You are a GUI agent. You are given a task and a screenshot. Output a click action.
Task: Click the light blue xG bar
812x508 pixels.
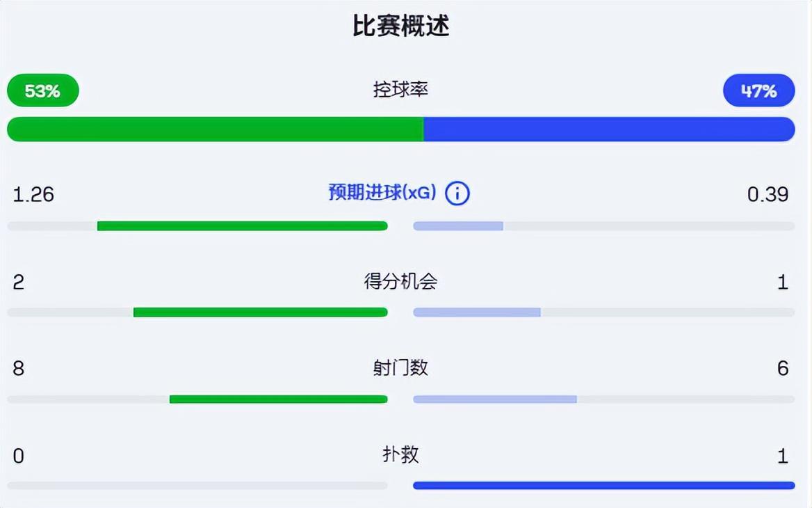458,225
